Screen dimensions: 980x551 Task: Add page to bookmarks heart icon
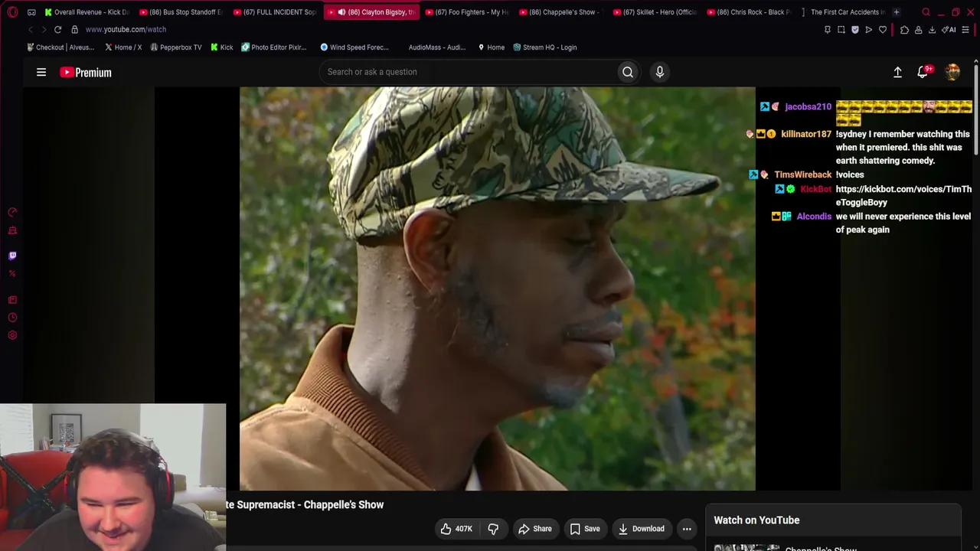[x=883, y=30]
